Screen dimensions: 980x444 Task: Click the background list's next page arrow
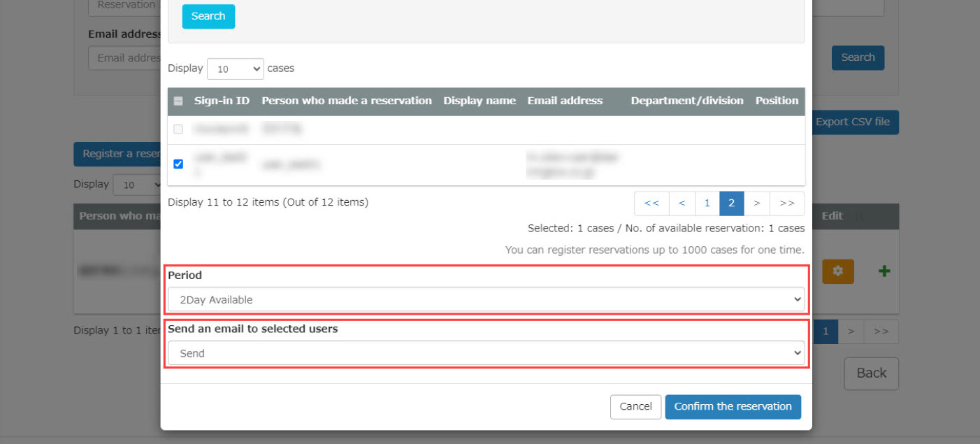[851, 331]
